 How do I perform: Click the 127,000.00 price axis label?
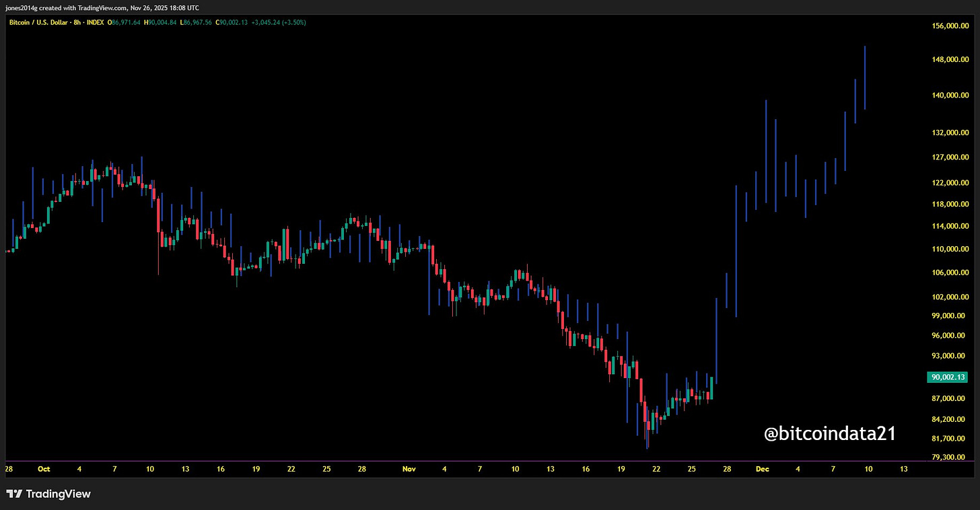(950, 157)
